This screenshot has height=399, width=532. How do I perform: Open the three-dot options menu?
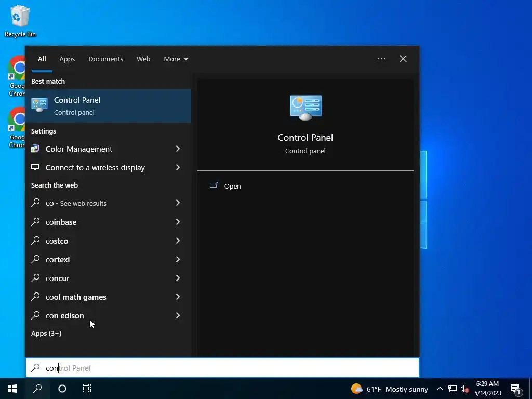pyautogui.click(x=381, y=59)
